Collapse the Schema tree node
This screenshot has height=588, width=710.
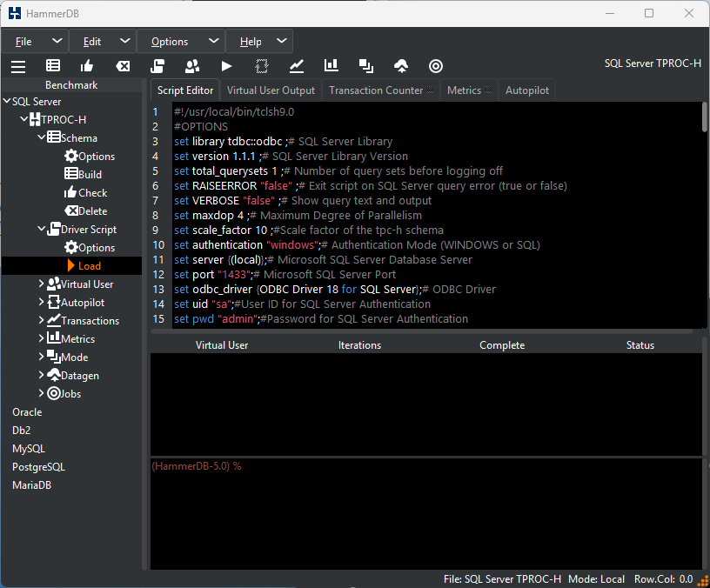point(41,137)
